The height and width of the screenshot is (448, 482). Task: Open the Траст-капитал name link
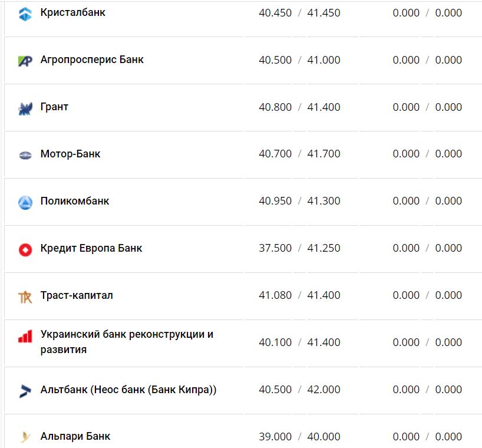[x=77, y=295]
